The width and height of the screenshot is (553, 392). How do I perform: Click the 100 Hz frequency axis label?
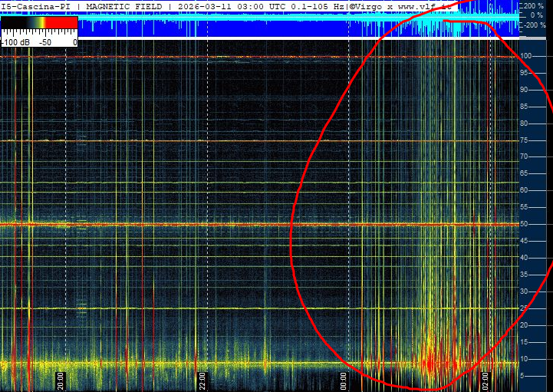527,56
